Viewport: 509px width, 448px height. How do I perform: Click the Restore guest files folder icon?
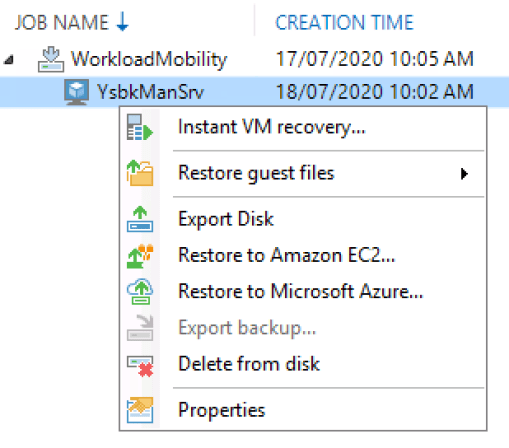140,173
